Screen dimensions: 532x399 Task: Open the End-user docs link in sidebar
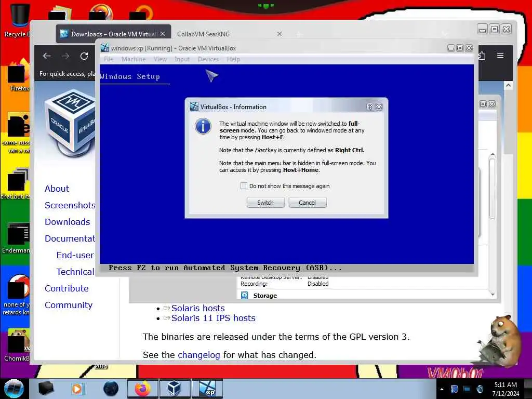75,255
